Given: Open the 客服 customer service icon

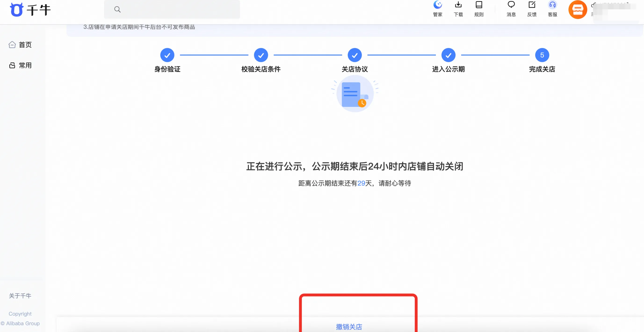Looking at the screenshot, I should (x=552, y=5).
